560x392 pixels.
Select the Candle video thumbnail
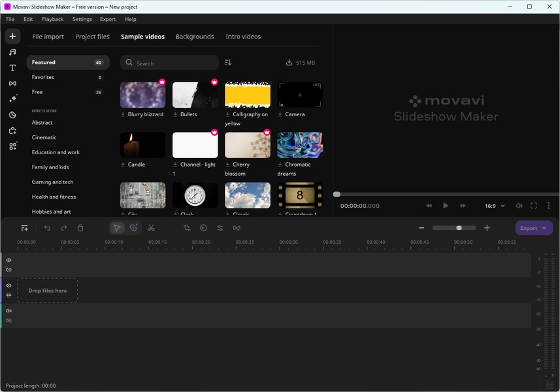(143, 145)
